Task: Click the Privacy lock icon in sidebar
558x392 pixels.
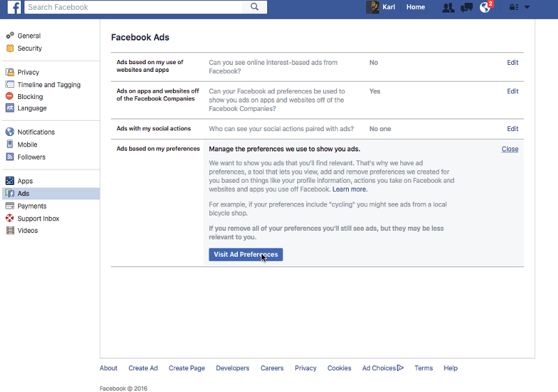Action: pos(10,73)
